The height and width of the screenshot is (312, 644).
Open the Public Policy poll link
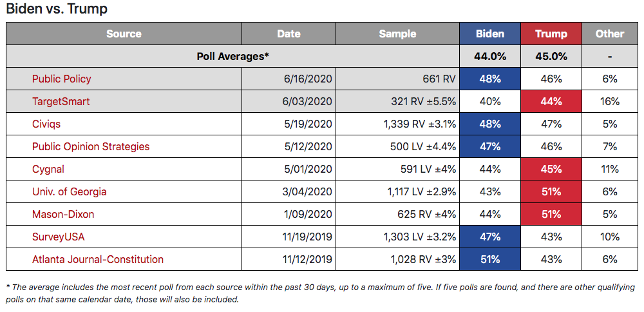click(x=62, y=79)
